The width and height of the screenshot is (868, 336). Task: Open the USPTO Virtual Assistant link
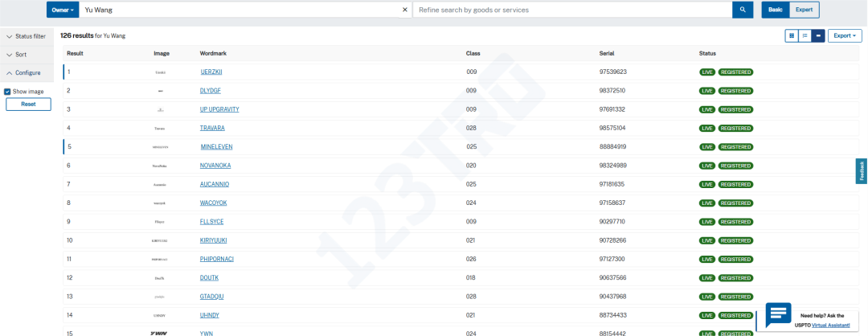point(830,326)
